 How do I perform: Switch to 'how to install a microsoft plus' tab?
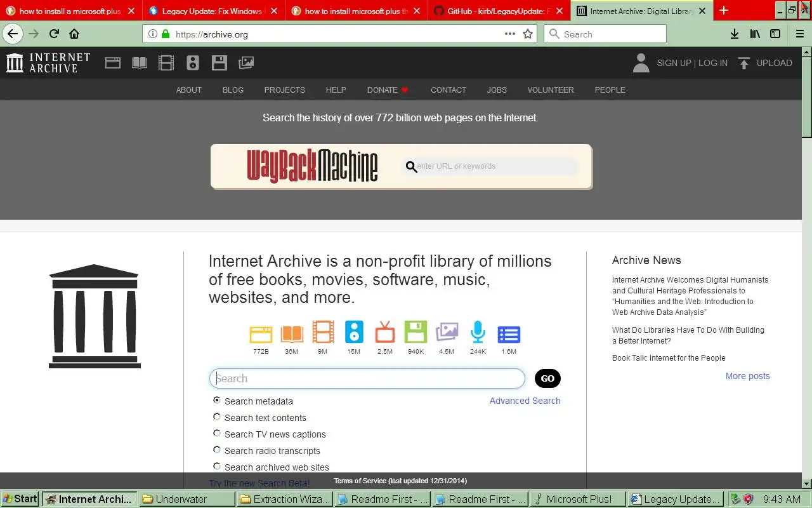[x=70, y=11]
